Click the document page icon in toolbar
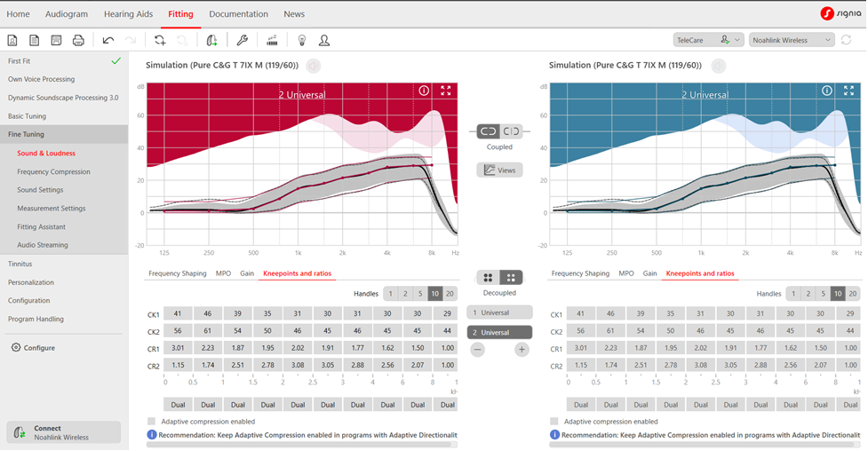This screenshot has width=868, height=451. pyautogui.click(x=35, y=41)
